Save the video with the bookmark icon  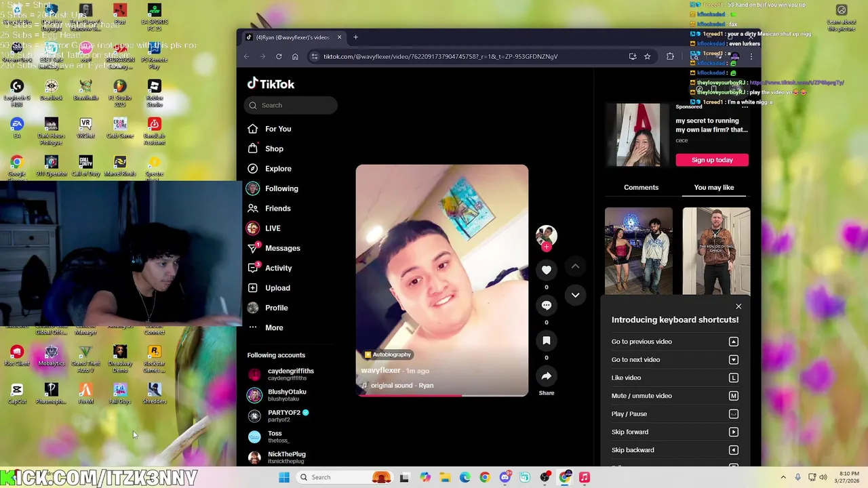[x=547, y=341]
